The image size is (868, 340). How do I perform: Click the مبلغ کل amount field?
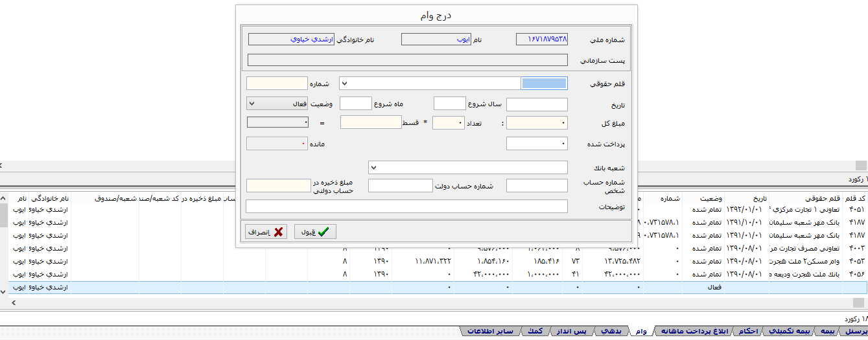[537, 122]
